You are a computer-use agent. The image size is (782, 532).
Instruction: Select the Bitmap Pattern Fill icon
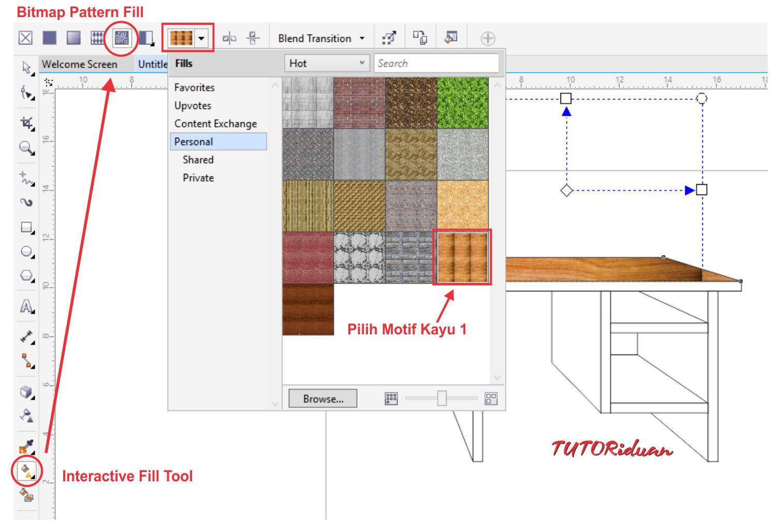pos(122,37)
